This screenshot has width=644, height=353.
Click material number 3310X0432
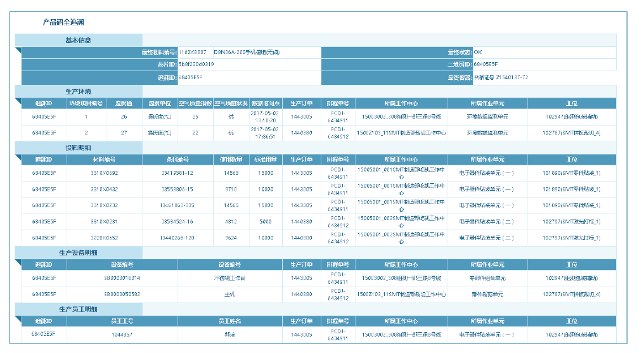click(105, 189)
